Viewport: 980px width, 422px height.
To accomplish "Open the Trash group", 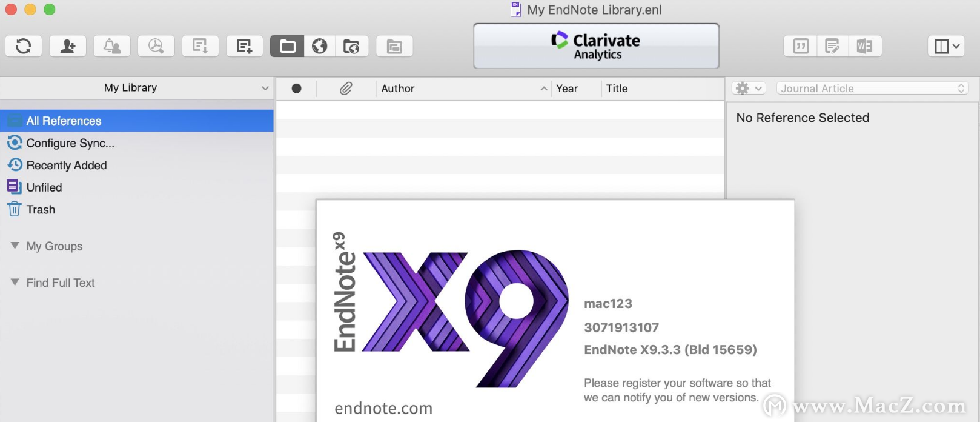I will 41,210.
